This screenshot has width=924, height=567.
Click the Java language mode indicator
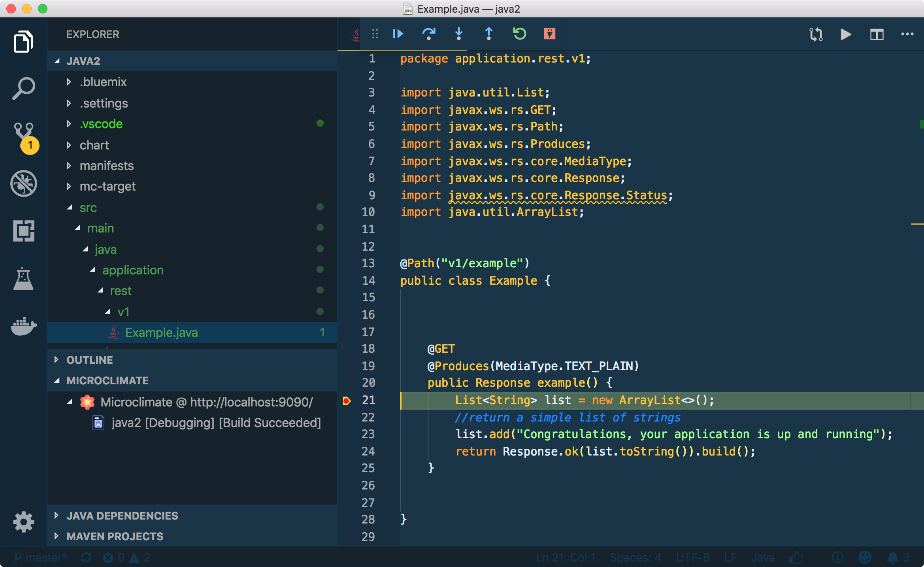pyautogui.click(x=762, y=558)
